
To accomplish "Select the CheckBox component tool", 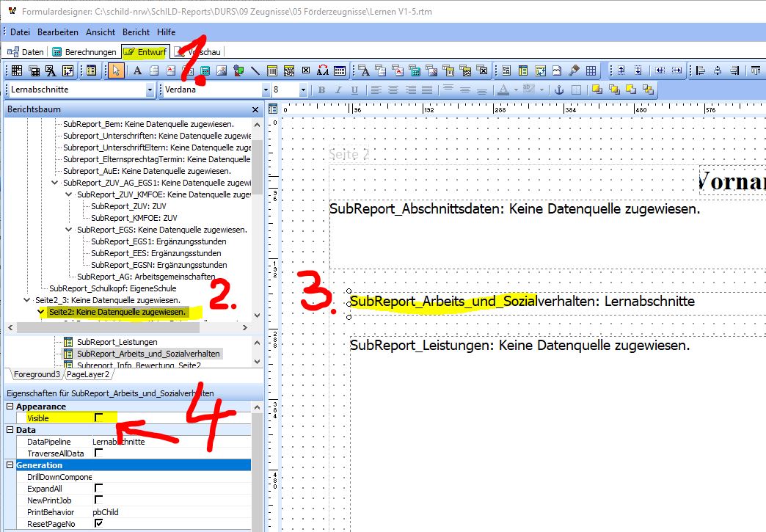I will coord(306,70).
